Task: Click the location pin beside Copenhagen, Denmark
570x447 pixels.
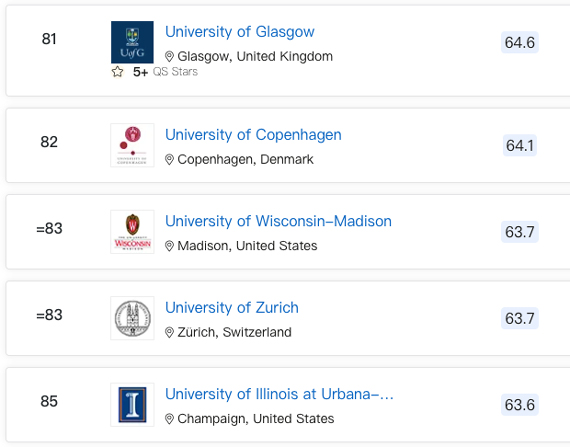Action: [x=169, y=160]
